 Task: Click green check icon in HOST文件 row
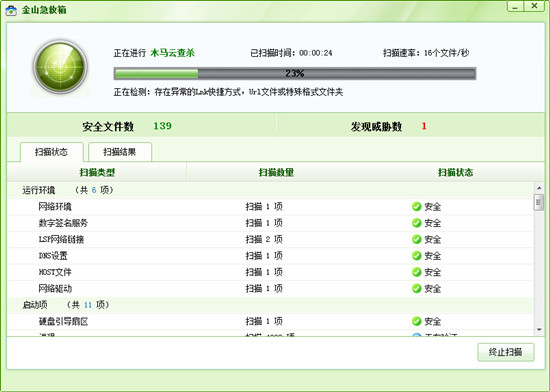(416, 272)
